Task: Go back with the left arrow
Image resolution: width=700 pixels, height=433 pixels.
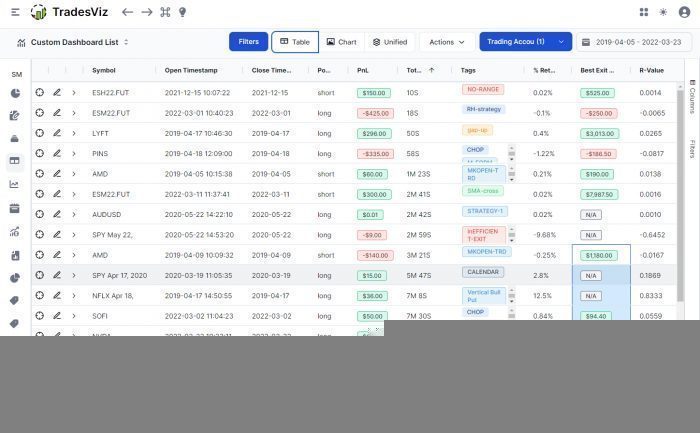Action: click(128, 12)
